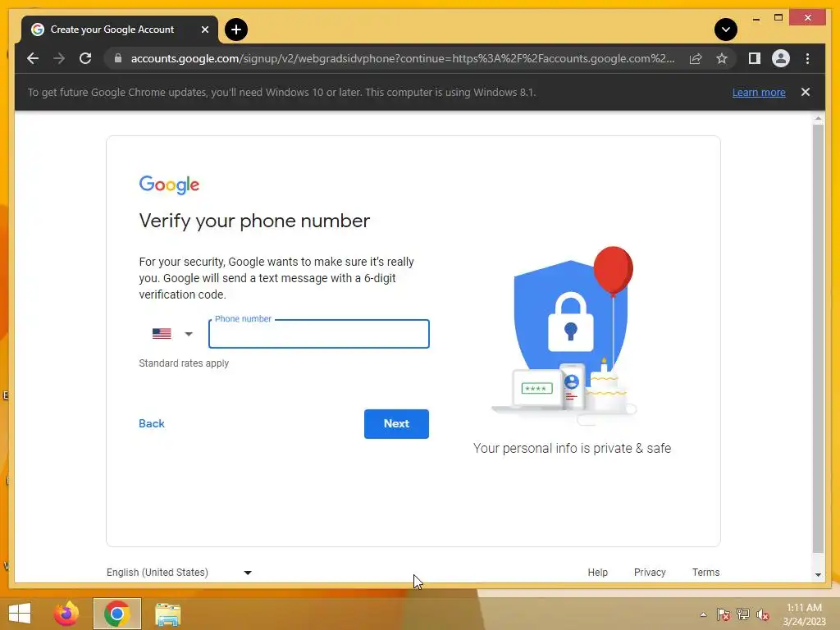Click the page vertical scrollbar
The height and width of the screenshot is (630, 840).
tap(818, 339)
